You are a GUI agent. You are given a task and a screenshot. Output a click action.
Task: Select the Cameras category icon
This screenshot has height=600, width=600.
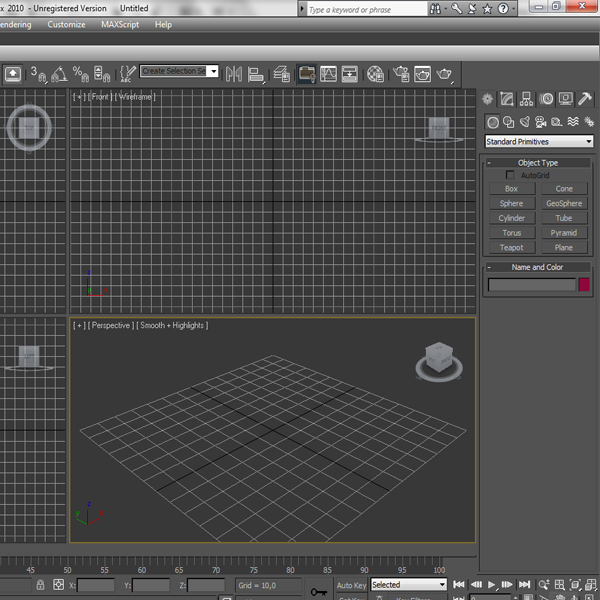(x=541, y=122)
